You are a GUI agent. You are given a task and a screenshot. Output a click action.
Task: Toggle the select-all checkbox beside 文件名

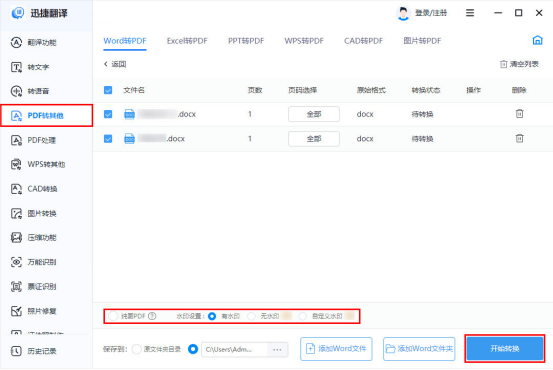coord(108,90)
